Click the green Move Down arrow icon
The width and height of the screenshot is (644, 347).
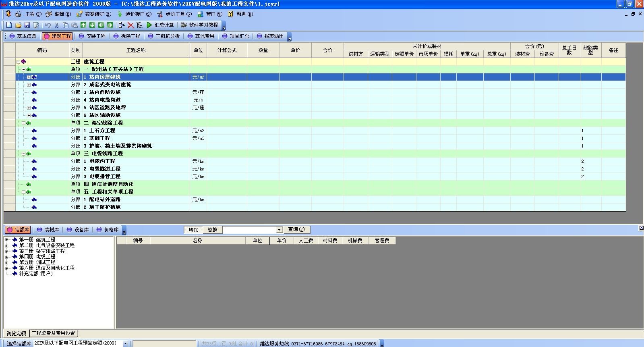coord(92,25)
